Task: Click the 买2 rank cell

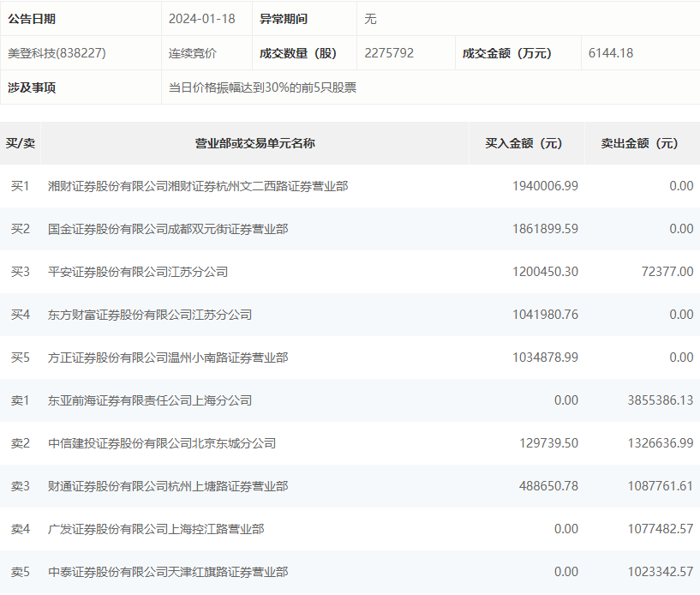Action: pyautogui.click(x=20, y=229)
